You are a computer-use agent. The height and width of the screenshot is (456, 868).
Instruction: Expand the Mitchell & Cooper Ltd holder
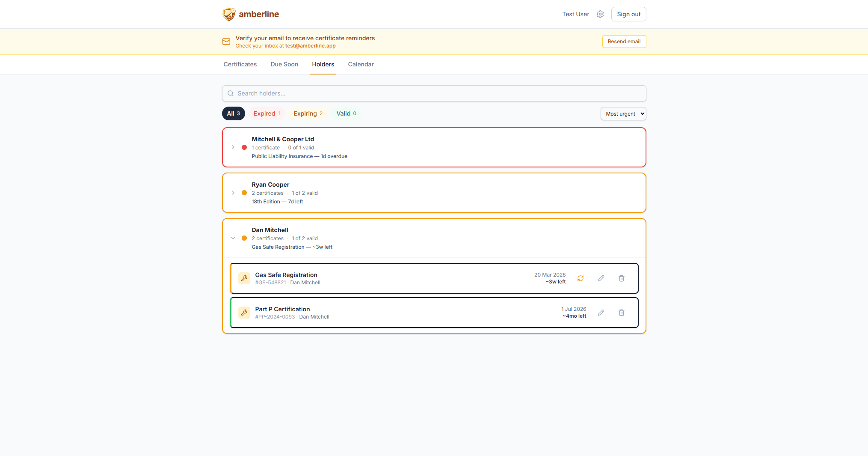(233, 147)
